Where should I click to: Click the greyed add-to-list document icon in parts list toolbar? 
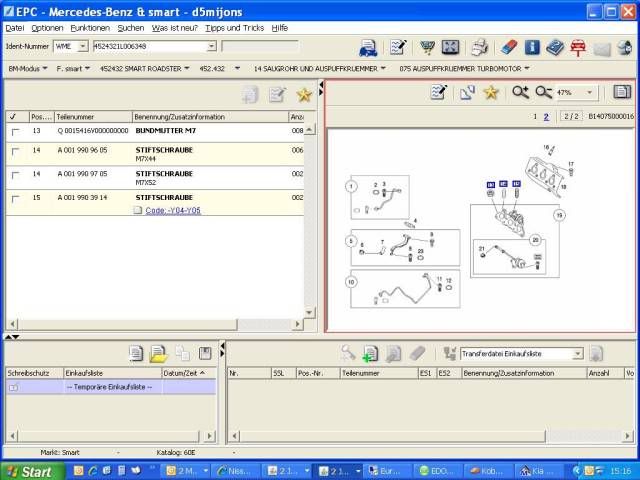[x=250, y=95]
